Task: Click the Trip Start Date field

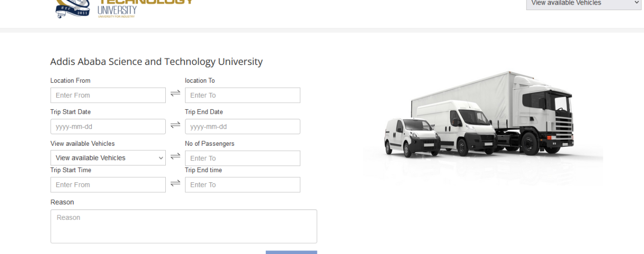Action: (108, 126)
